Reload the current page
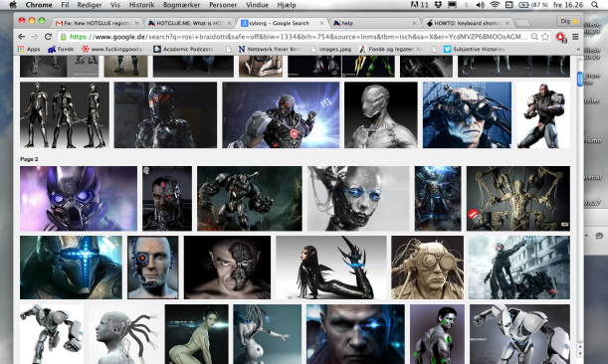This screenshot has width=608, height=364. click(x=48, y=37)
